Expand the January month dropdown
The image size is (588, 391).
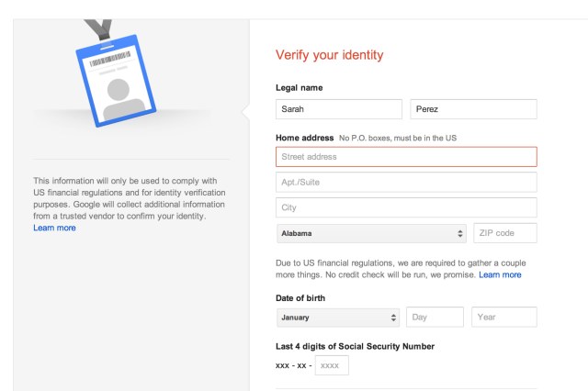337,318
